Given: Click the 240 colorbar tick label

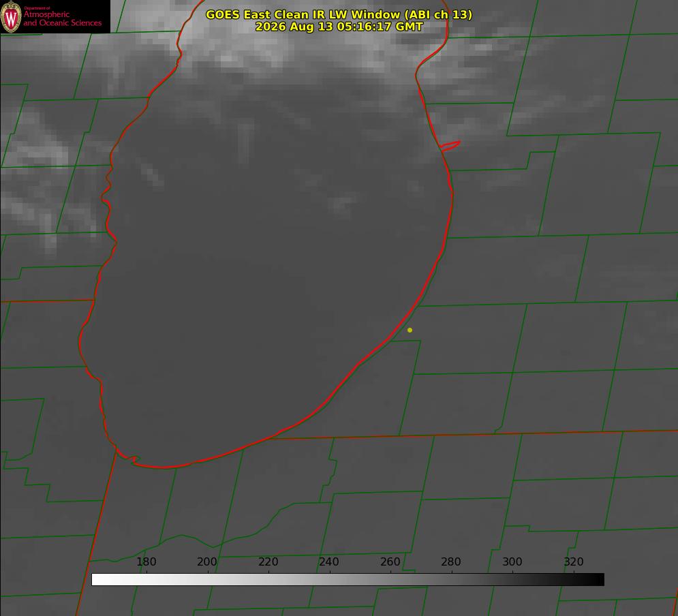Looking at the screenshot, I should (329, 561).
